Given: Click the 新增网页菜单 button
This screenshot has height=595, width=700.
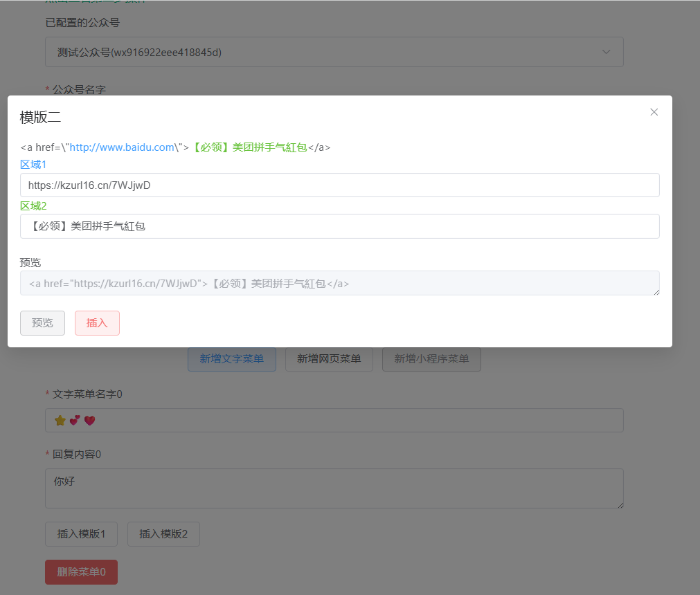Looking at the screenshot, I should 329,358.
